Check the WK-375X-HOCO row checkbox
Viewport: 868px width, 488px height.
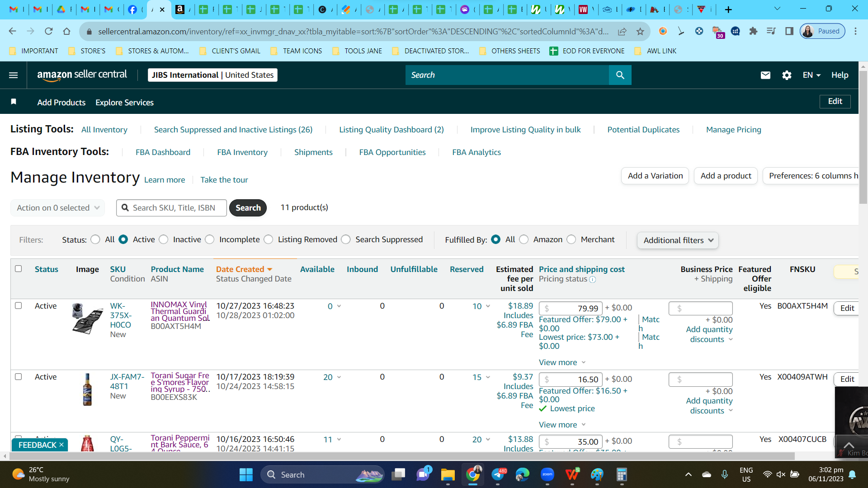[x=18, y=305]
